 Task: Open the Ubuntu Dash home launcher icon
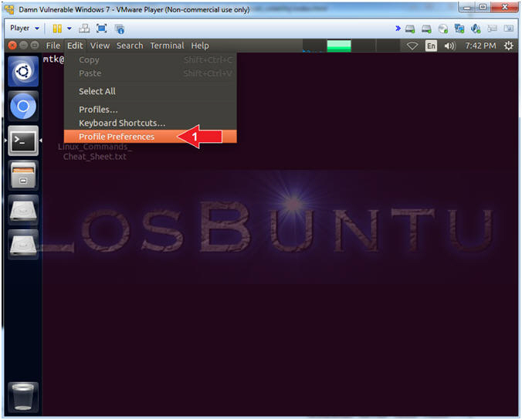click(x=23, y=72)
